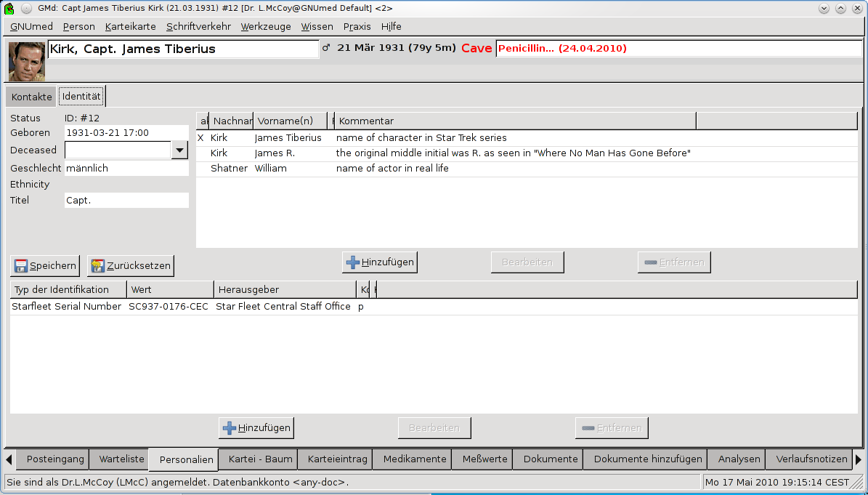Open the GNUmed menu
This screenshot has width=868, height=495.
tap(31, 27)
